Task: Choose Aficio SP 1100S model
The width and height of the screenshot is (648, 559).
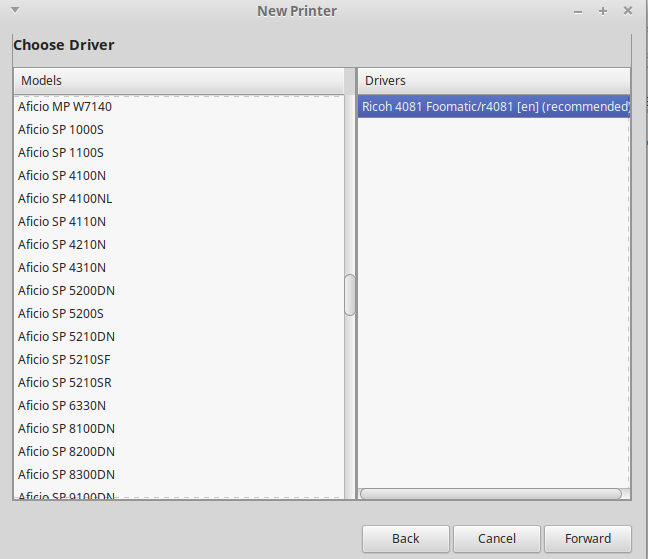Action: coord(179,153)
